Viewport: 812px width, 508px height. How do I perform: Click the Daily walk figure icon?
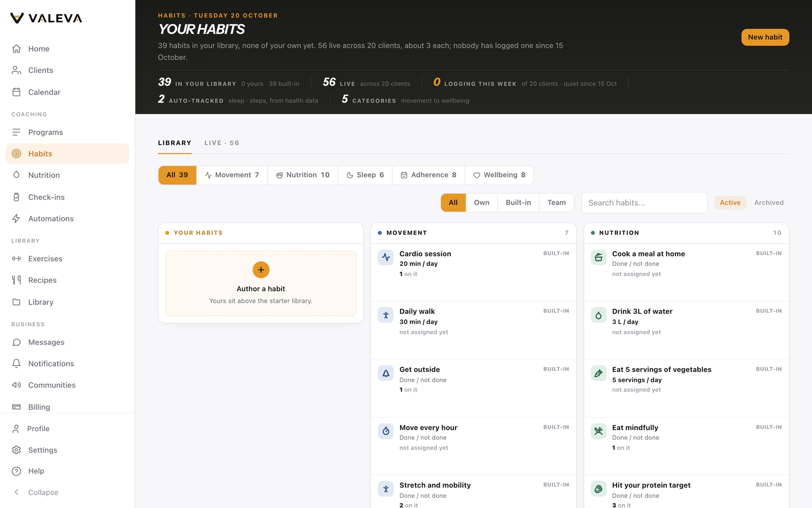(x=386, y=315)
